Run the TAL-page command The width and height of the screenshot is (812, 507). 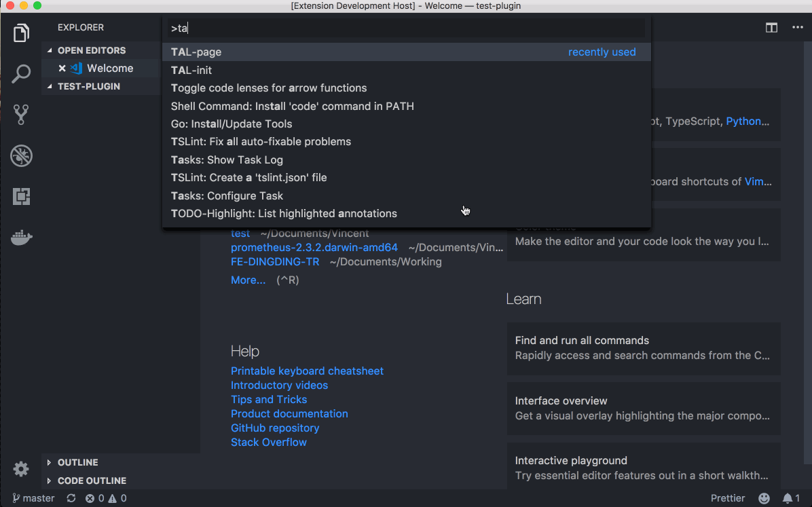pyautogui.click(x=407, y=52)
